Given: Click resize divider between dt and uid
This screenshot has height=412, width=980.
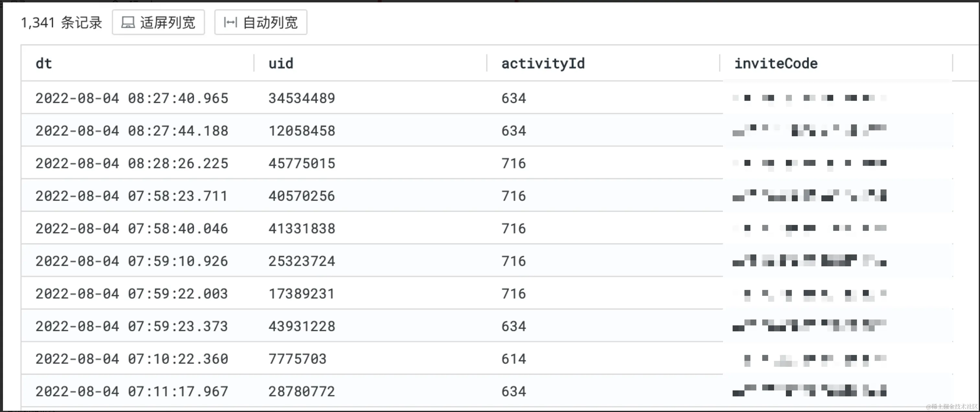Looking at the screenshot, I should (x=254, y=63).
